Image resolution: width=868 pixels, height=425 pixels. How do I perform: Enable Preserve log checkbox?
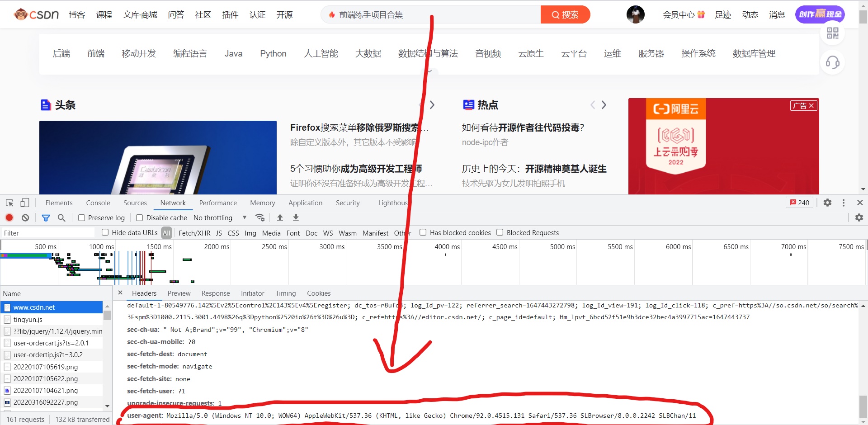[82, 218]
